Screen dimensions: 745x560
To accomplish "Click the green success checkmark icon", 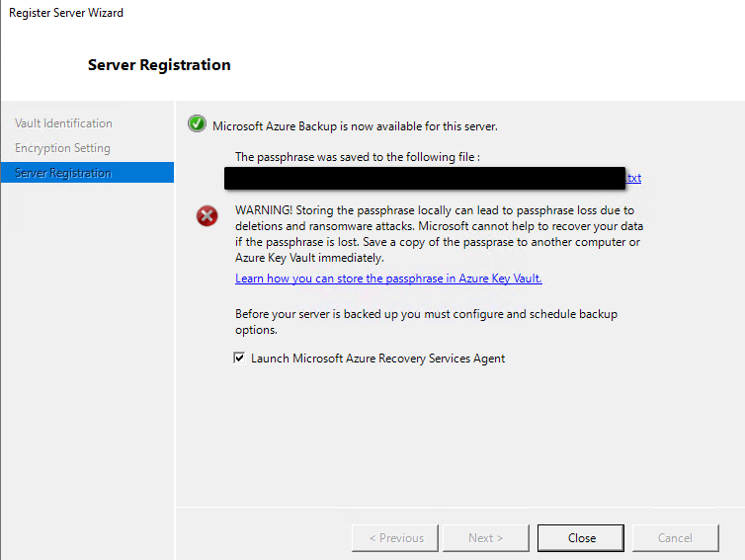I will pyautogui.click(x=197, y=124).
